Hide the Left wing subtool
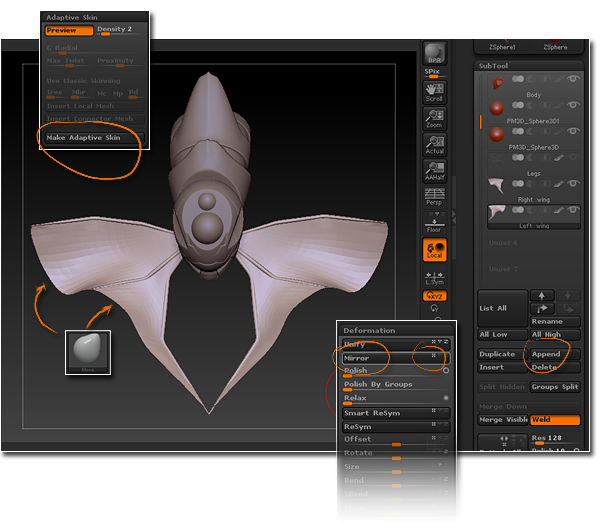The image size is (600, 524). point(573,210)
